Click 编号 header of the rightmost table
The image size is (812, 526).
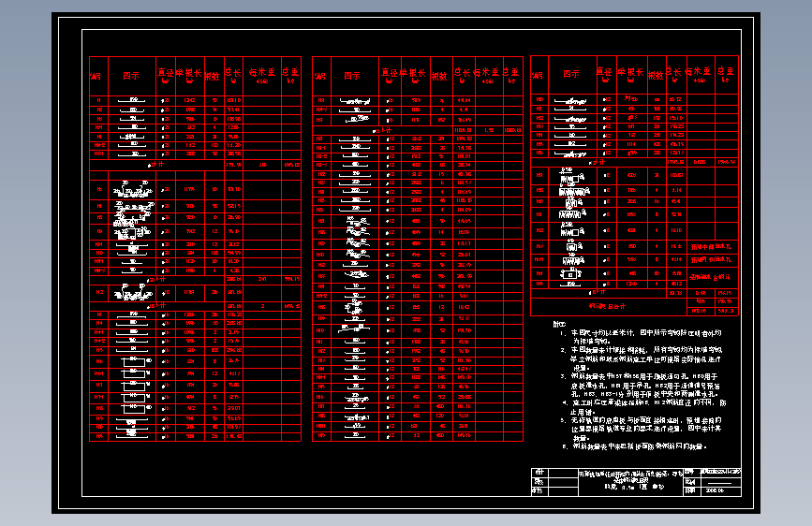pyautogui.click(x=539, y=75)
